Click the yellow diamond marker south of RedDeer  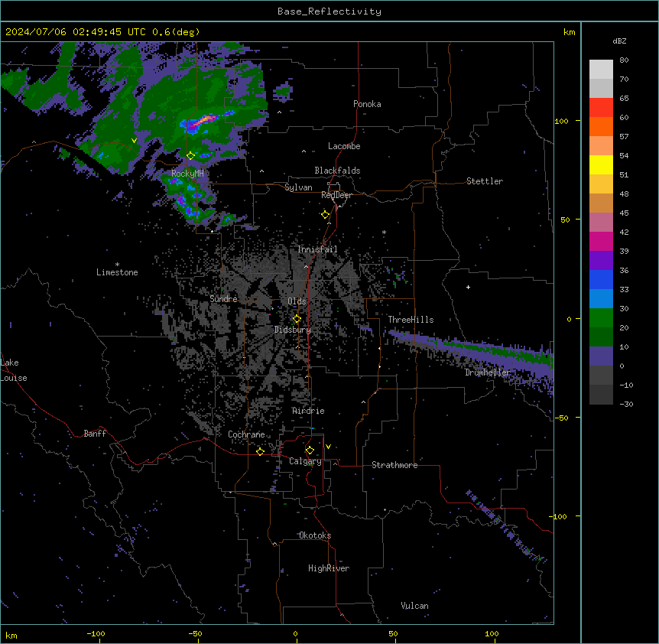click(325, 214)
